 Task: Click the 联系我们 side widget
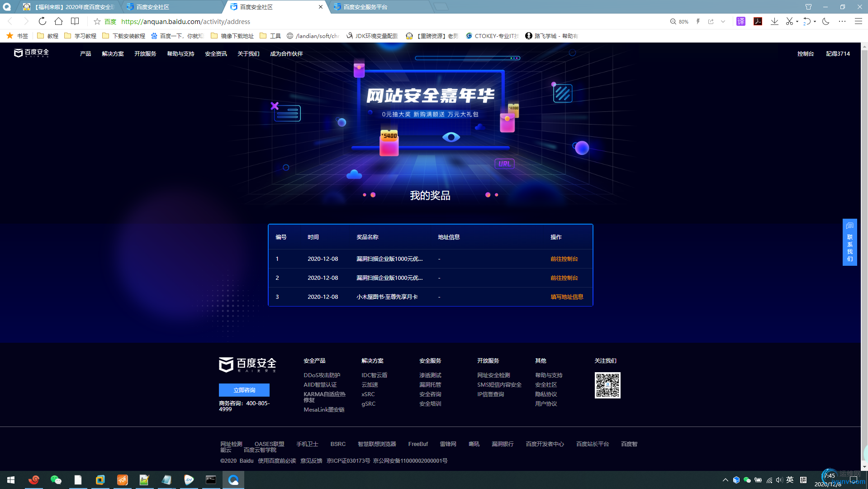[x=849, y=242]
